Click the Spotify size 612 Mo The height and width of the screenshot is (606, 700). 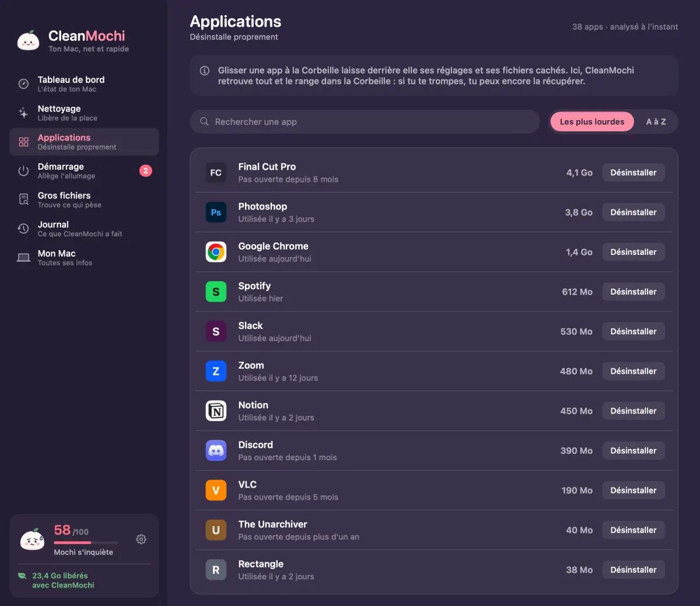pyautogui.click(x=577, y=292)
